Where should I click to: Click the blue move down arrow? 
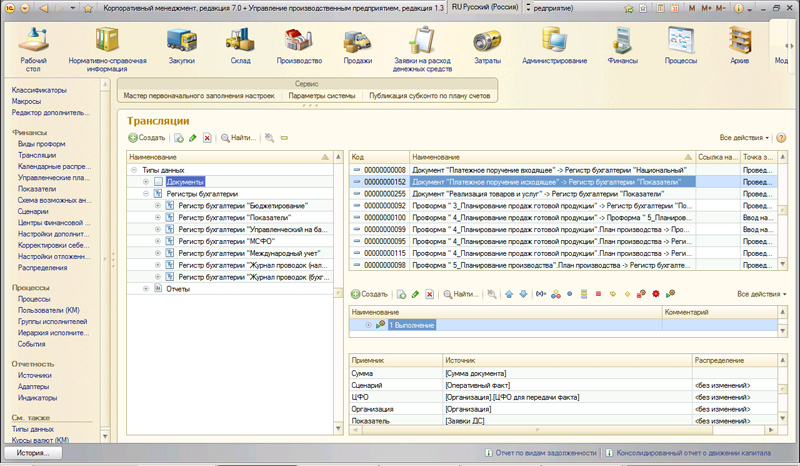coord(523,295)
